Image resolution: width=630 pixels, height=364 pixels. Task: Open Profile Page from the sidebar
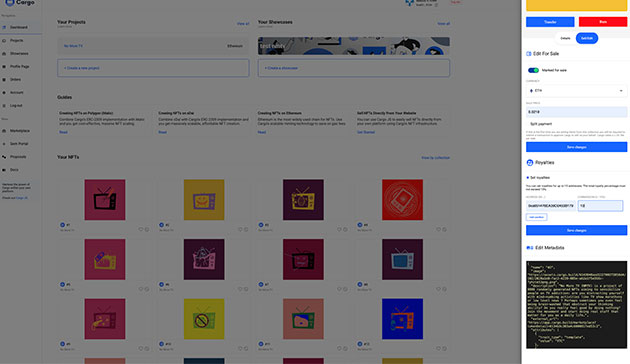coord(19,67)
